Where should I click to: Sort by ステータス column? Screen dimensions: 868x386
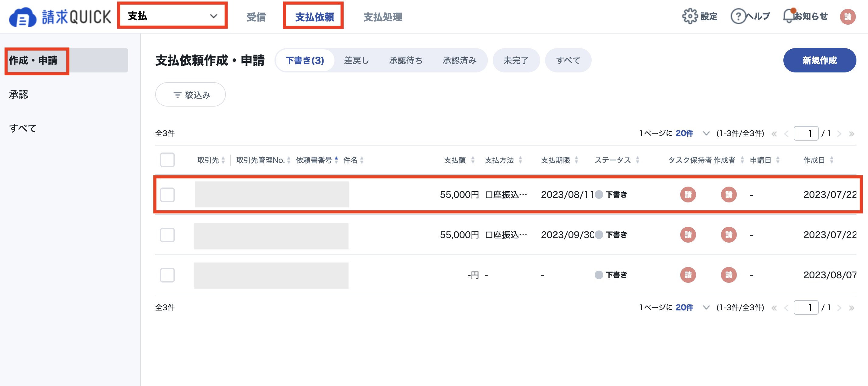click(637, 160)
